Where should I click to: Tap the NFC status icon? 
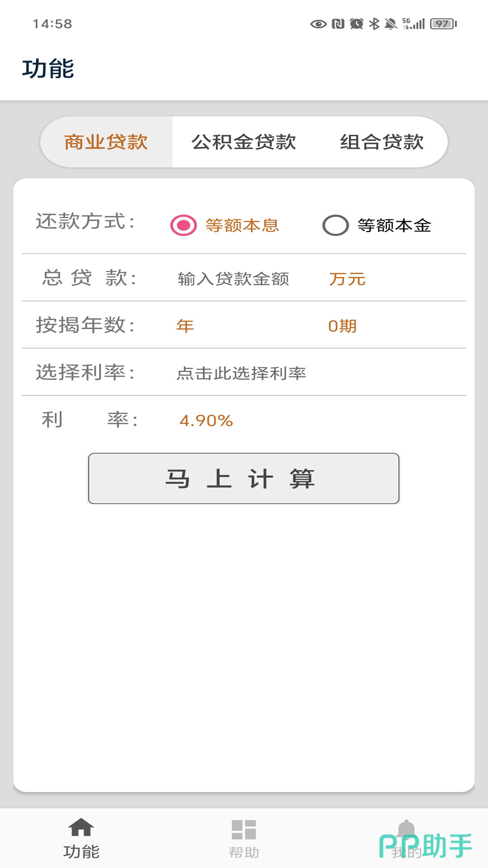[x=338, y=24]
